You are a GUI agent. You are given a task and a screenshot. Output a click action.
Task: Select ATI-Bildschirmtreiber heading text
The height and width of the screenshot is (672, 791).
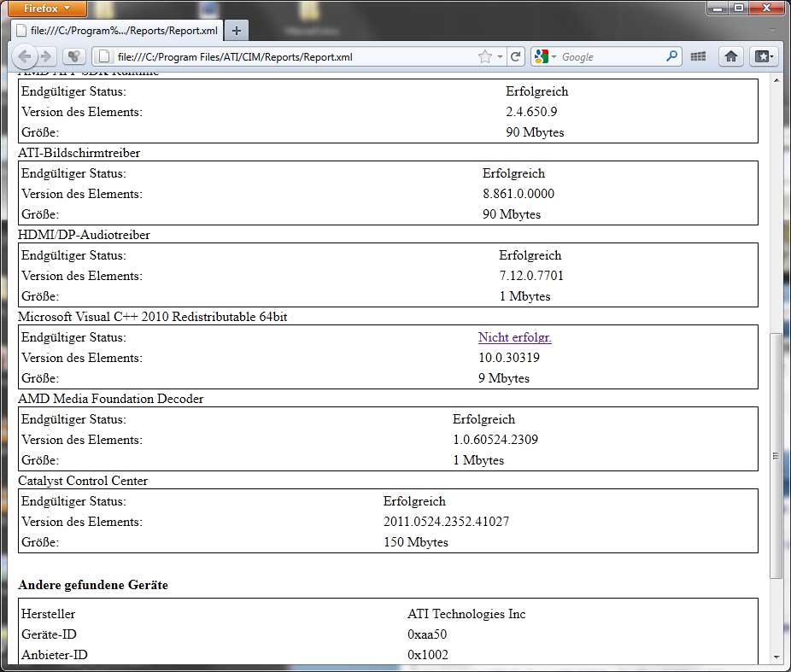click(79, 153)
